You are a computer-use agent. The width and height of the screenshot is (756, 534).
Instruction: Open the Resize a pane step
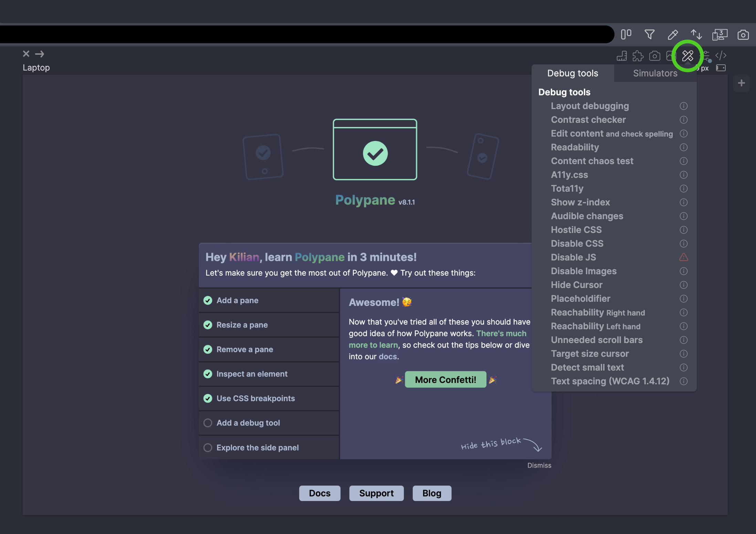pos(269,325)
